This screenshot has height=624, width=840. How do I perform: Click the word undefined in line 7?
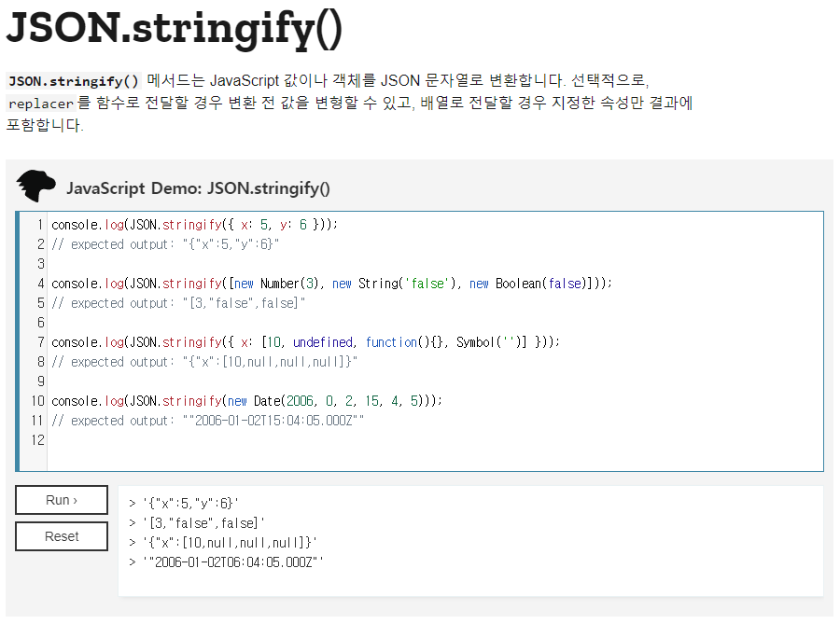coord(323,342)
